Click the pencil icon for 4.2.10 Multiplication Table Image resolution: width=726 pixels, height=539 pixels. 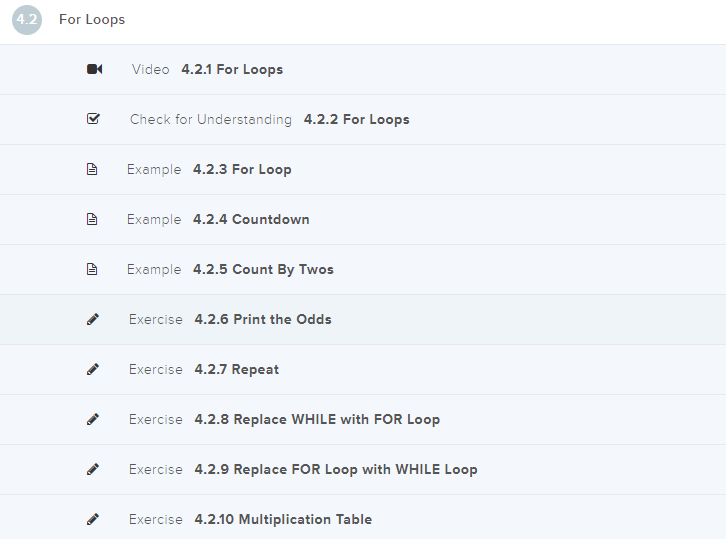click(x=93, y=519)
